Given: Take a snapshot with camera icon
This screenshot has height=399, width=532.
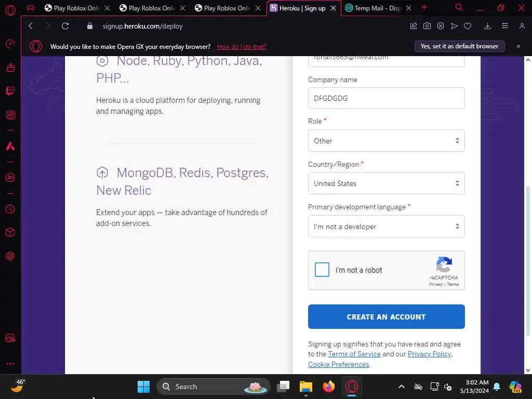Looking at the screenshot, I should [x=427, y=26].
